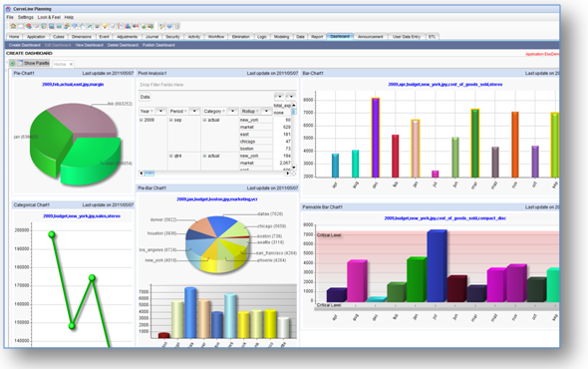Open the Category field dropdown arrow
This screenshot has width=588, height=369.
tap(233, 111)
